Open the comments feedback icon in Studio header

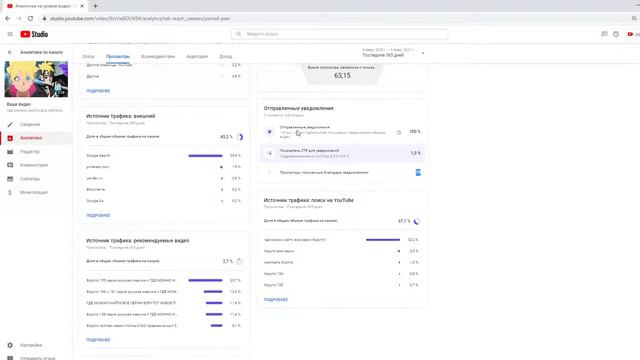(604, 34)
